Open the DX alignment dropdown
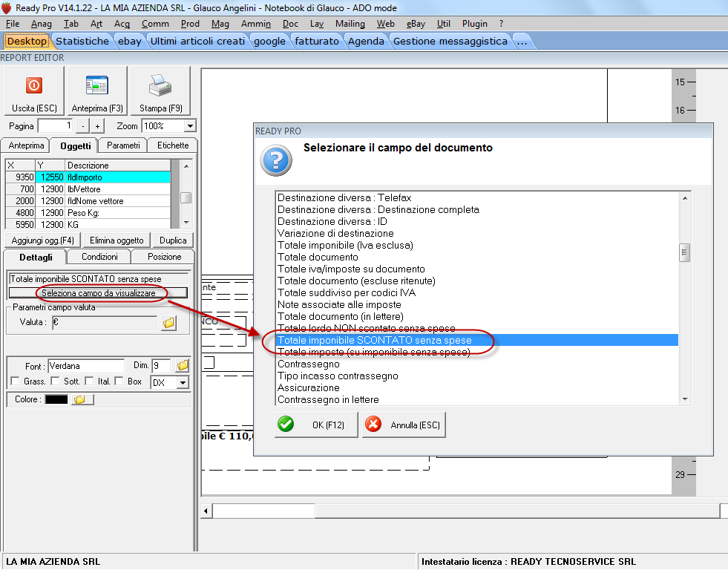Image resolution: width=728 pixels, height=570 pixels. [183, 383]
